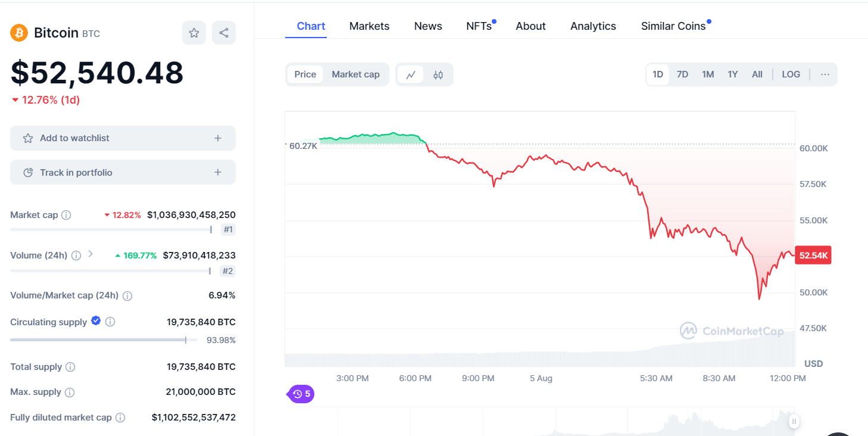Set the chart range to All
Screen dimensions: 868x436
[757, 74]
